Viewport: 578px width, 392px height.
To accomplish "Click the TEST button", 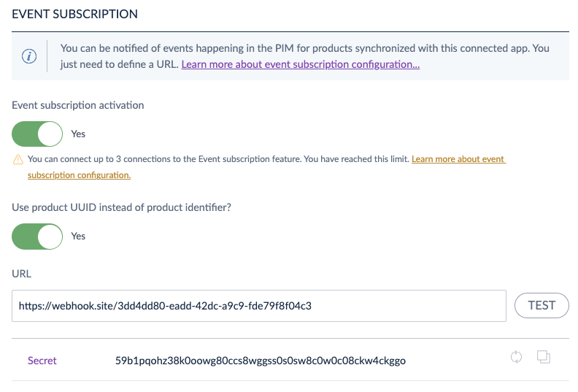I will coord(542,305).
